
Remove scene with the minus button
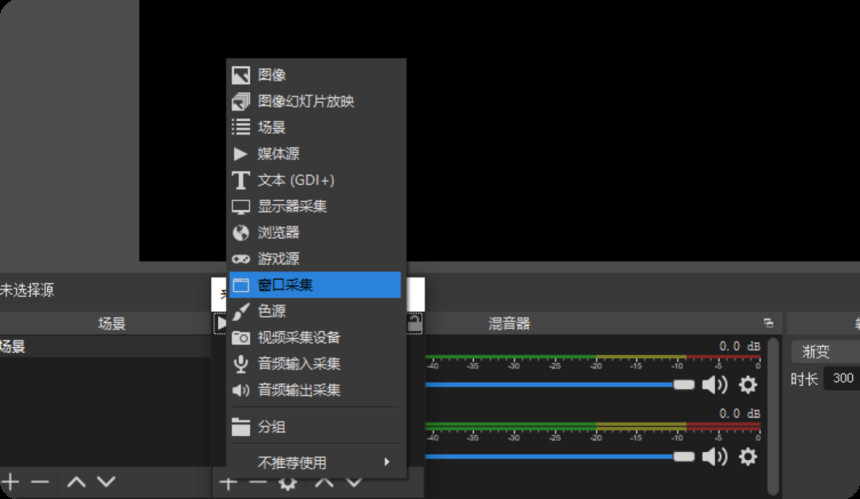pos(40,482)
